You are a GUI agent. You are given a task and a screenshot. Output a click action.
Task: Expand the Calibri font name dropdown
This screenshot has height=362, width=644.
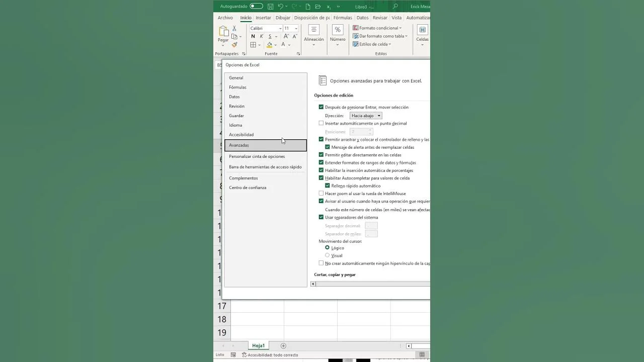279,28
